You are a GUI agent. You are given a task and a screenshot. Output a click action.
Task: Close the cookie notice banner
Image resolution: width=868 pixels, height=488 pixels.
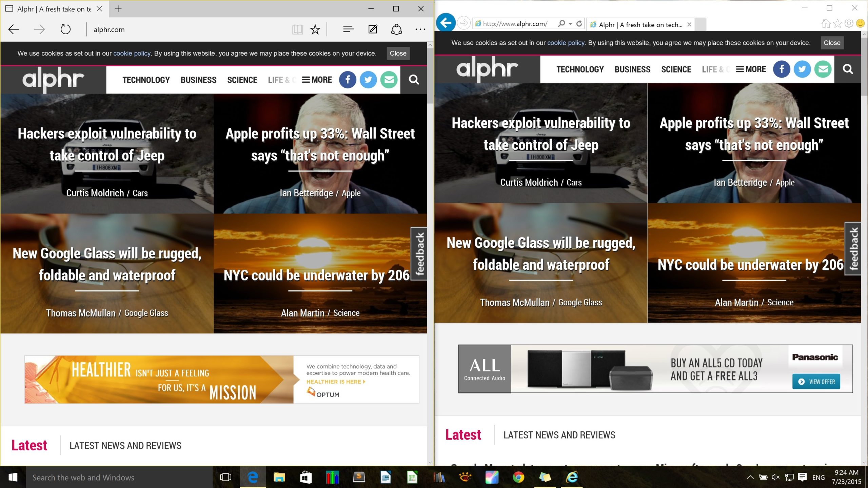(398, 53)
